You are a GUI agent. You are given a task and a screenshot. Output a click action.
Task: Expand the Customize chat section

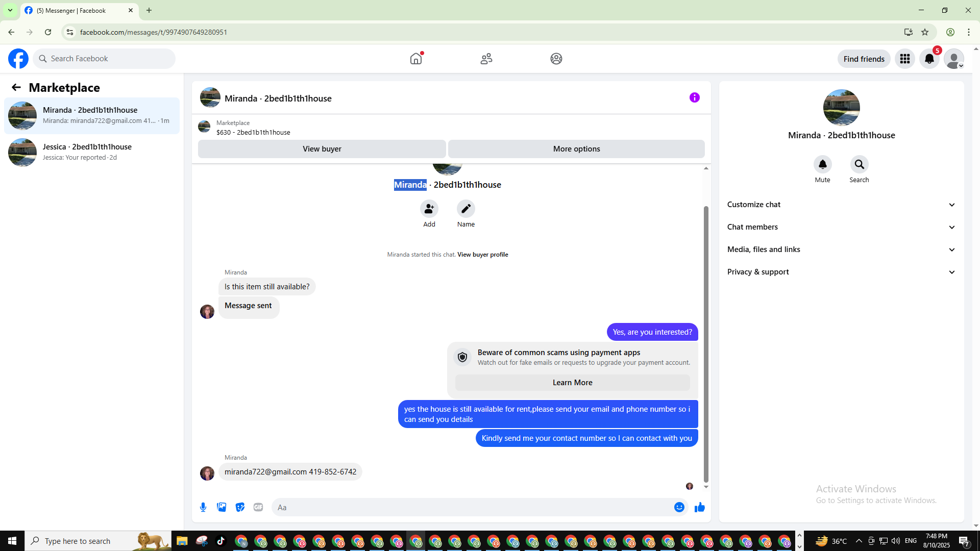click(x=841, y=205)
